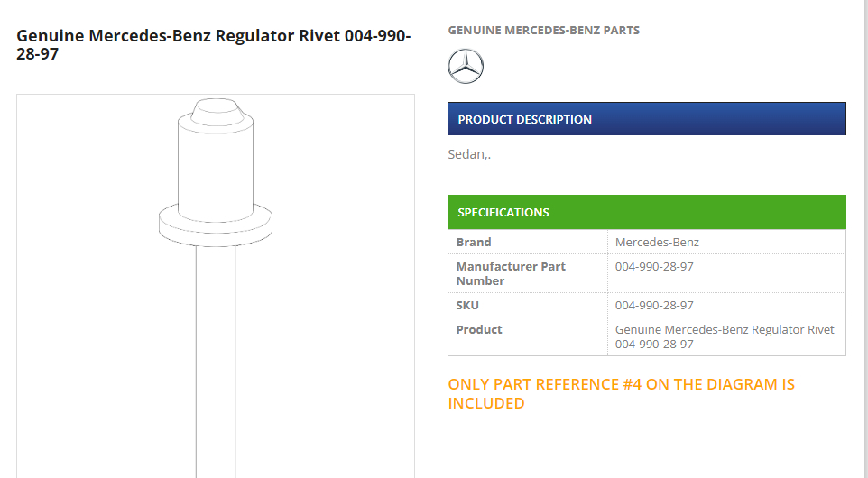
Task: Click the orange part reference #4 notice
Action: pos(621,393)
